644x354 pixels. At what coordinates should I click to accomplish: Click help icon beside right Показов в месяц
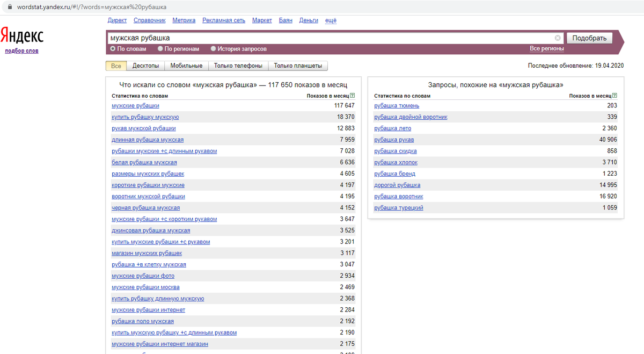coord(614,95)
